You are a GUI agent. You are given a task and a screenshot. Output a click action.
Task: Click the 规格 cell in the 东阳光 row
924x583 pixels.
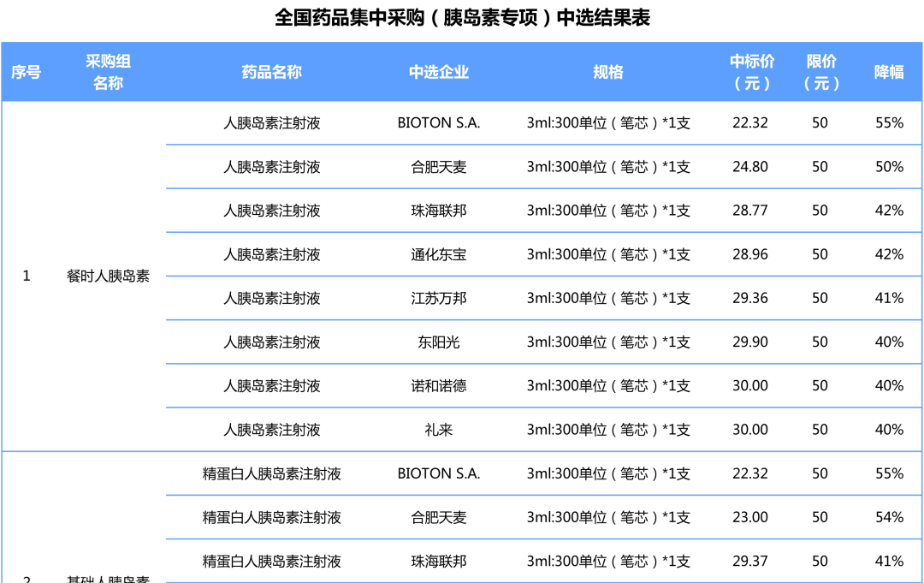(608, 342)
